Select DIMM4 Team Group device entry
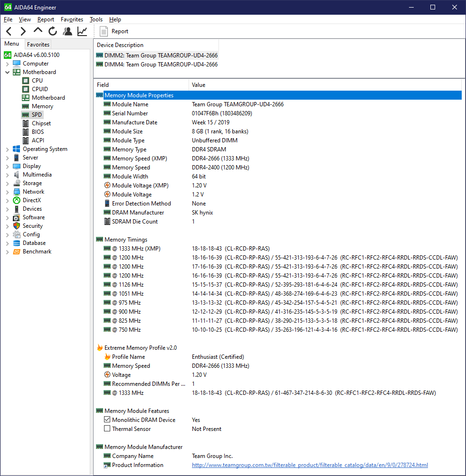This screenshot has width=466, height=476. [157, 65]
